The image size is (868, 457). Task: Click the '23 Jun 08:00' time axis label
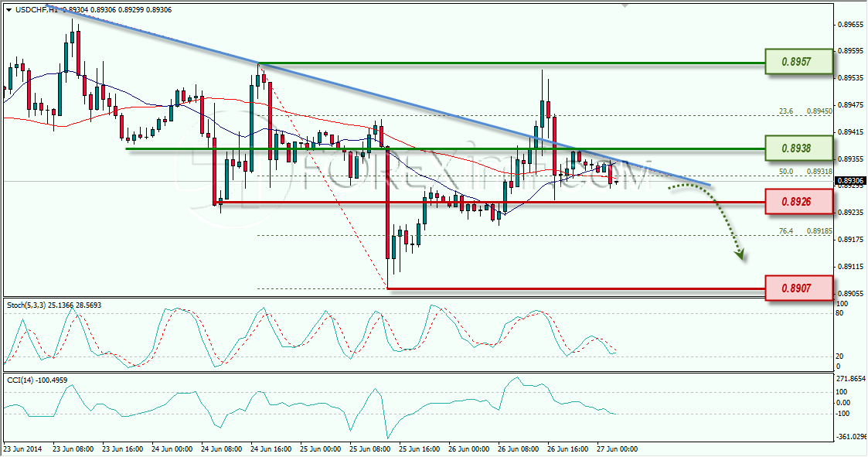[x=73, y=449]
